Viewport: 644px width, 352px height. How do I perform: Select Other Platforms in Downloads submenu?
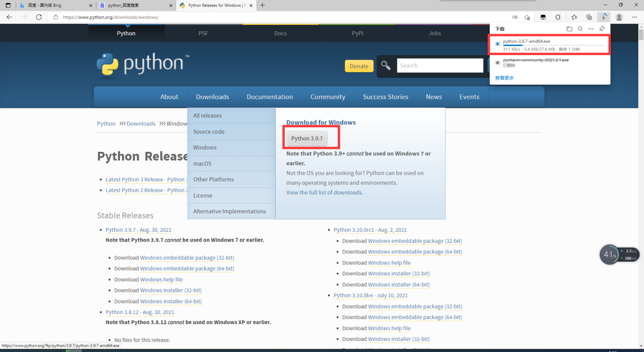coord(231,180)
